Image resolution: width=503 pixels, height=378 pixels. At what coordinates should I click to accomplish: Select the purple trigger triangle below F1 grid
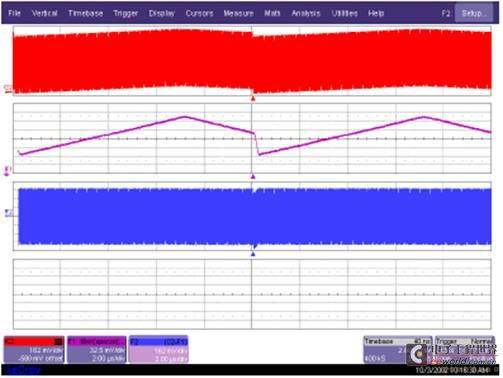pyautogui.click(x=253, y=176)
